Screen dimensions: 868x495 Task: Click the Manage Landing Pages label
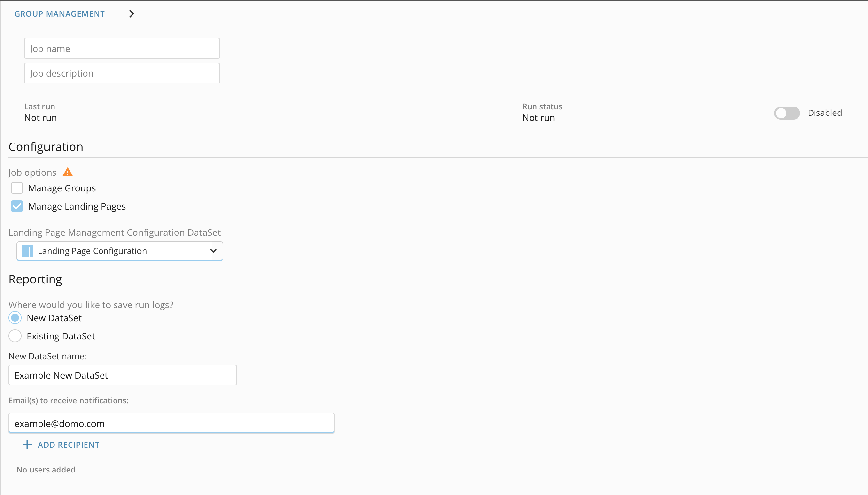(x=77, y=206)
